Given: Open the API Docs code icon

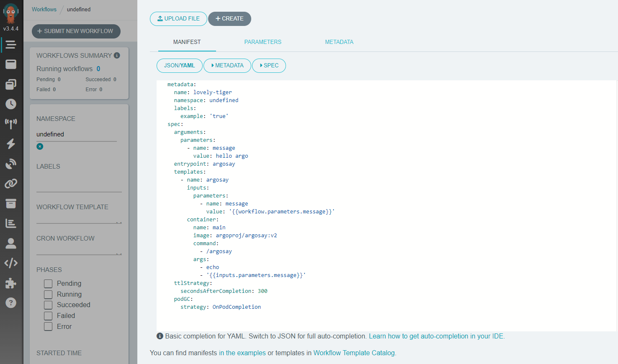Looking at the screenshot, I should tap(11, 263).
